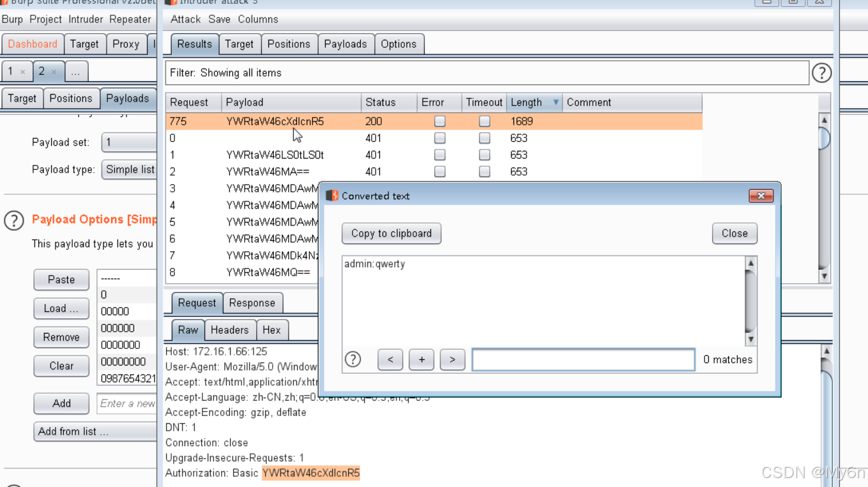Click Copy to clipboard button
The image size is (868, 487).
[392, 233]
